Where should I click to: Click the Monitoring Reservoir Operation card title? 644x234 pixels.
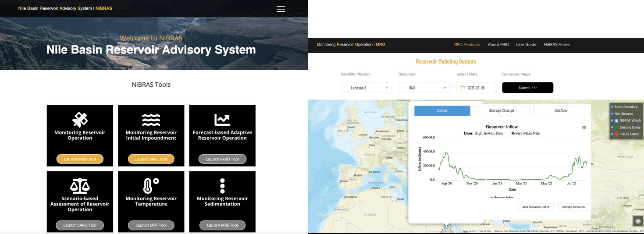click(x=80, y=135)
